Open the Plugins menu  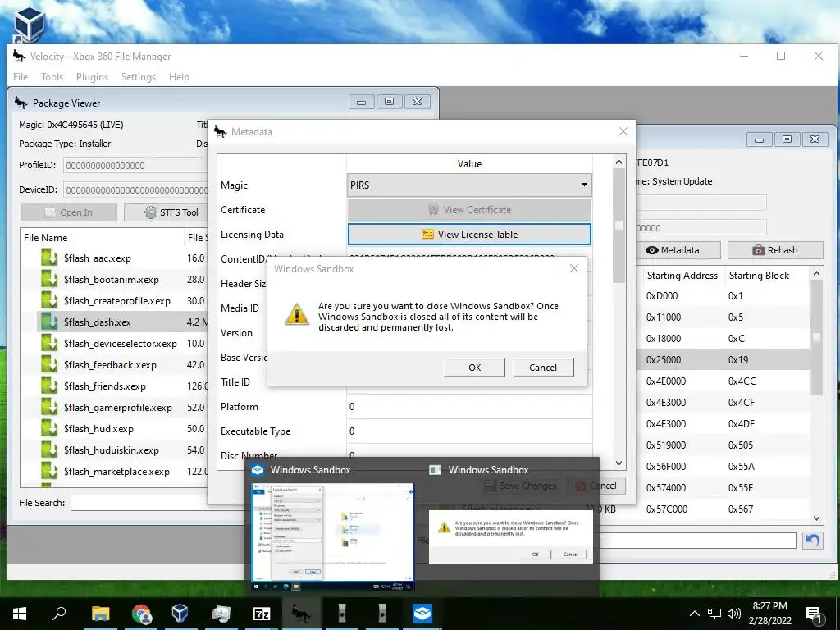click(x=92, y=76)
